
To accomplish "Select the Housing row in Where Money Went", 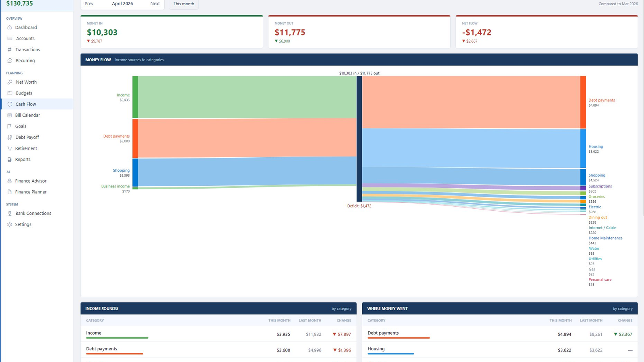I will [500, 350].
